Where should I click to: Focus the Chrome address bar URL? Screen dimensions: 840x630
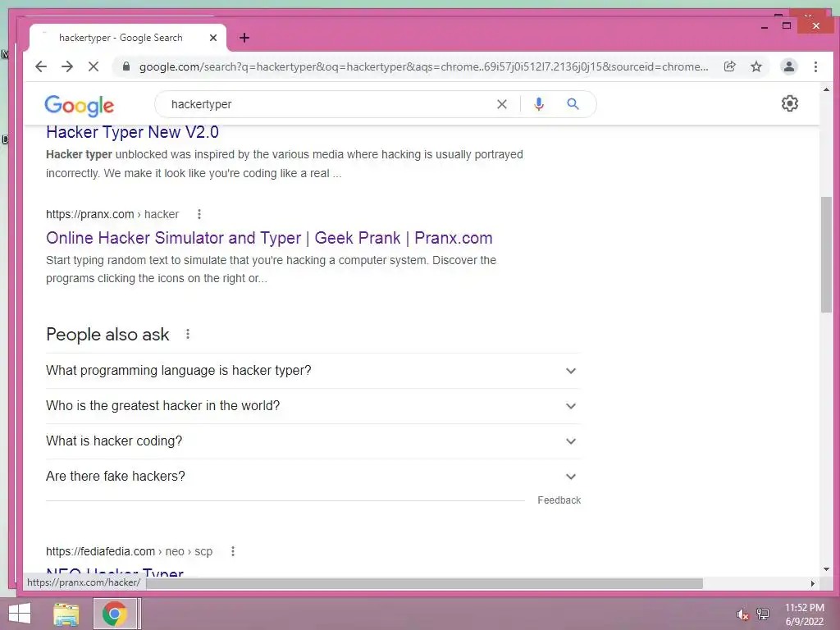423,66
